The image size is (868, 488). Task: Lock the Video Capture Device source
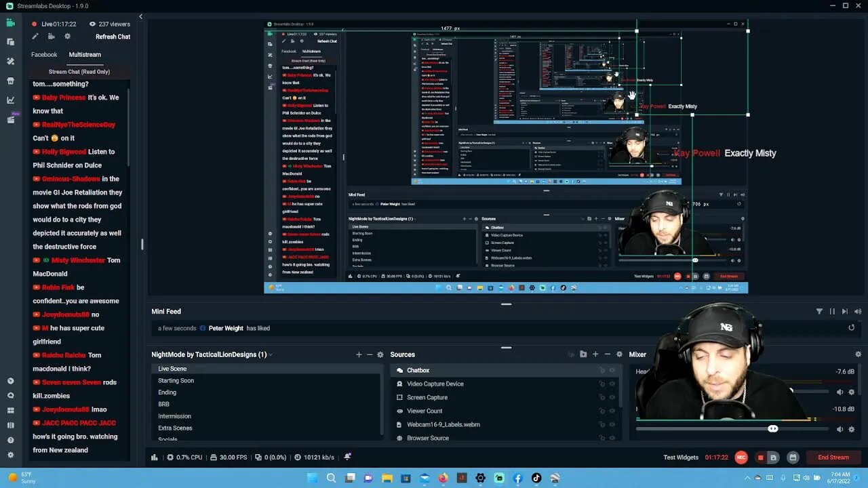601,384
